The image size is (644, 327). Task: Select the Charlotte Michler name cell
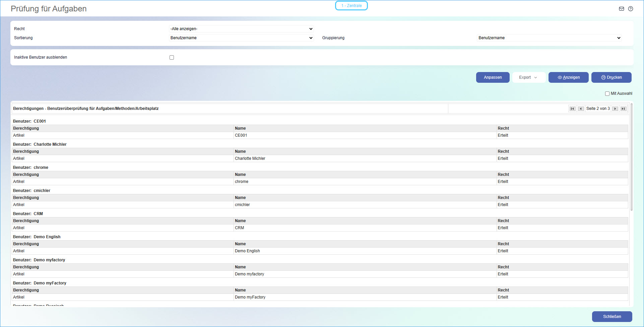coord(250,158)
